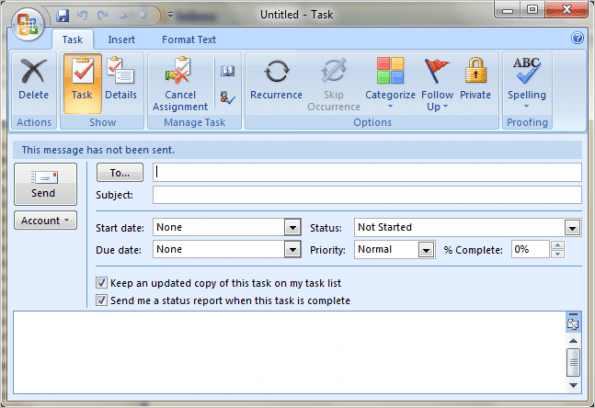This screenshot has width=595, height=408.
Task: Click the body scrollbar thumb
Action: 573,362
